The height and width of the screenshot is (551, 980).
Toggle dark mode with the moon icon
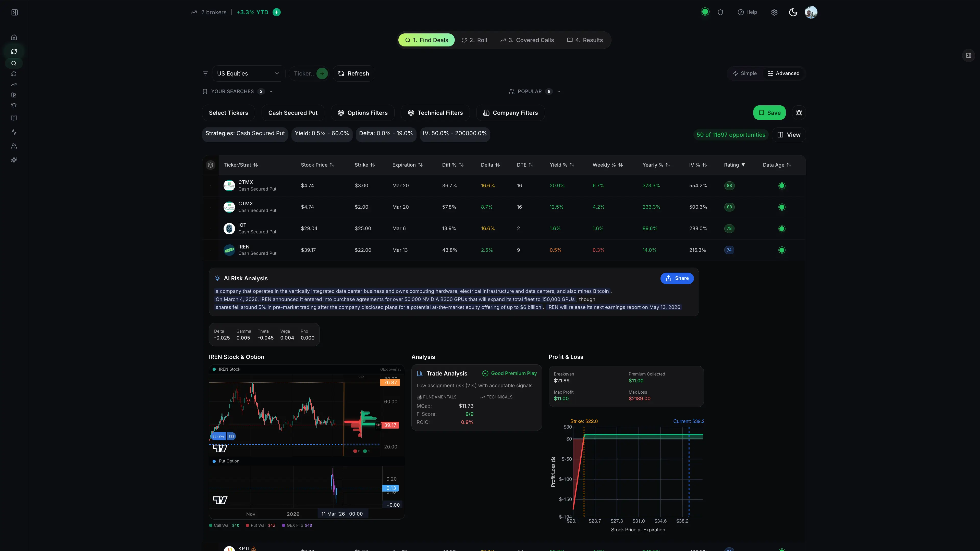793,12
